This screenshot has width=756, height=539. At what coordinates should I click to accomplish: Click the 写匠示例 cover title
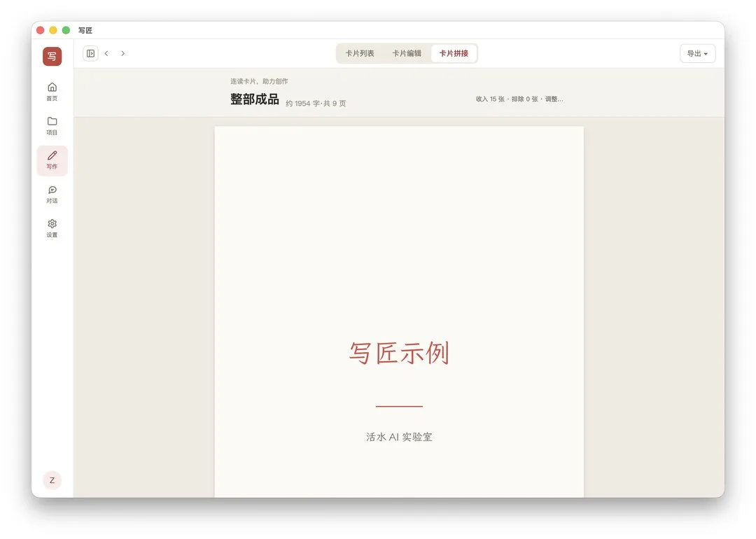399,353
